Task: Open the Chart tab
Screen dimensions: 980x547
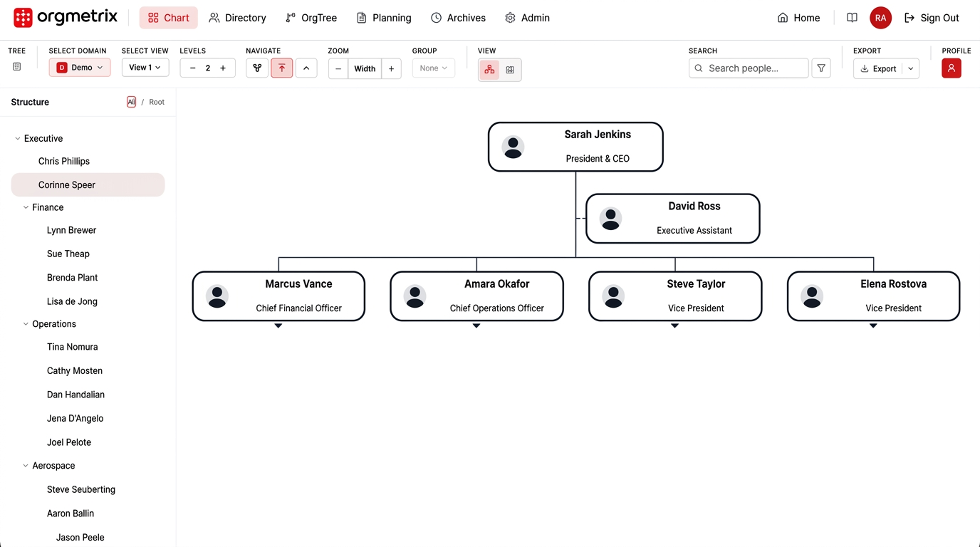Action: [169, 18]
